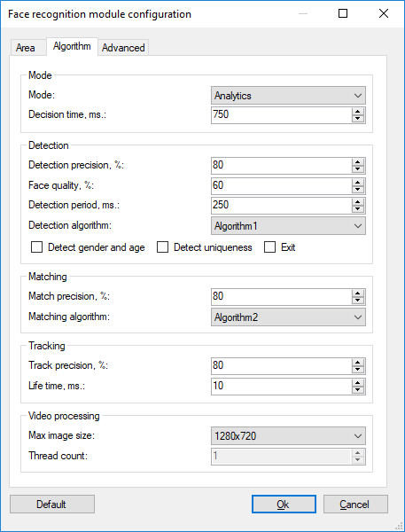Increase Life time with up arrow
This screenshot has height=532, width=405.
tap(358, 382)
